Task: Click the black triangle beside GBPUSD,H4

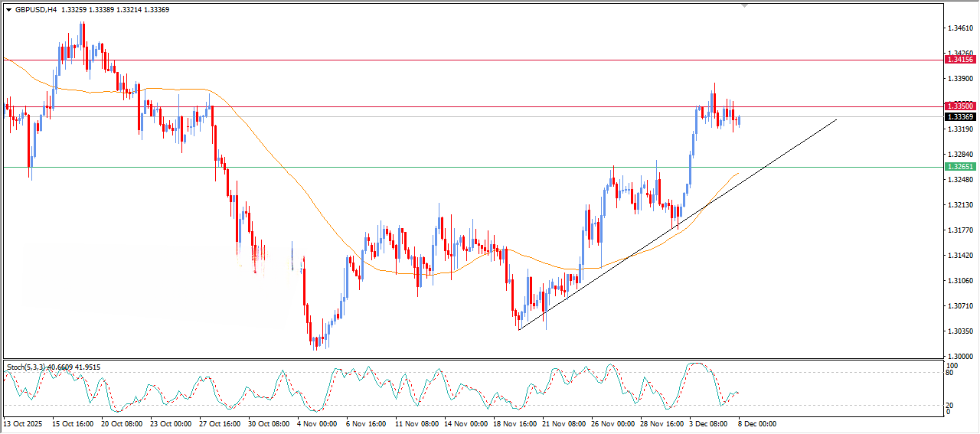Action: (8, 10)
